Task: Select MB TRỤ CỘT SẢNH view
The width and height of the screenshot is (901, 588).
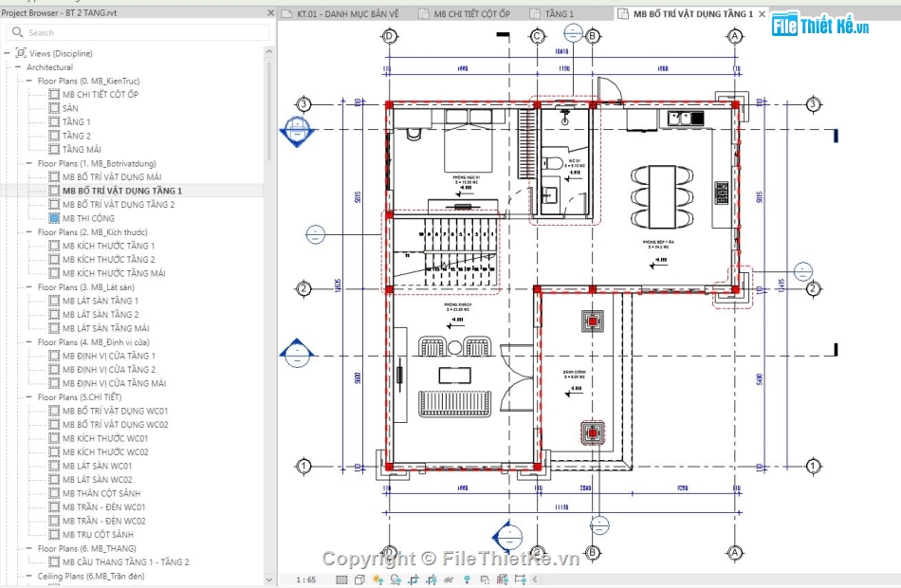Action: point(98,535)
